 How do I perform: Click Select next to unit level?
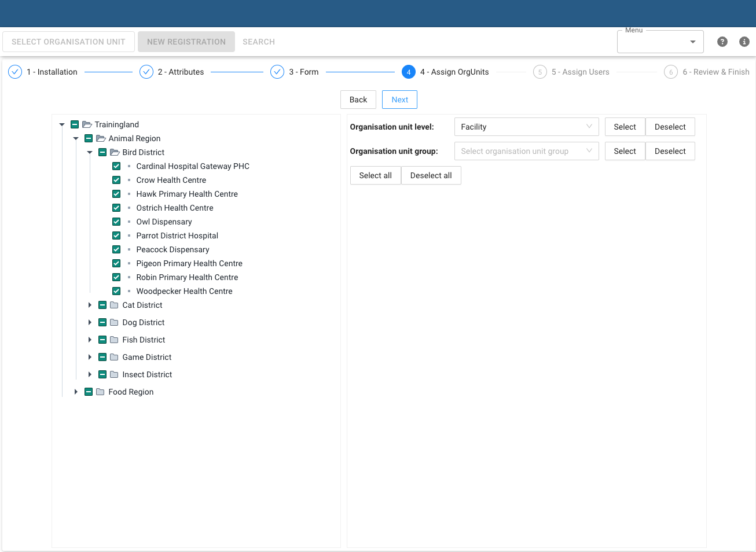point(625,127)
